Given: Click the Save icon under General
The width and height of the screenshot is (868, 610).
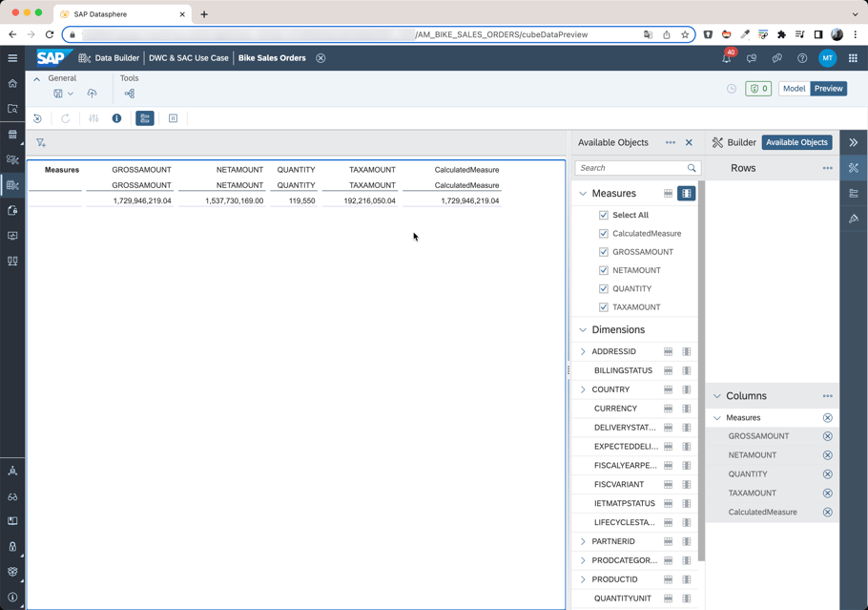Looking at the screenshot, I should (x=57, y=94).
